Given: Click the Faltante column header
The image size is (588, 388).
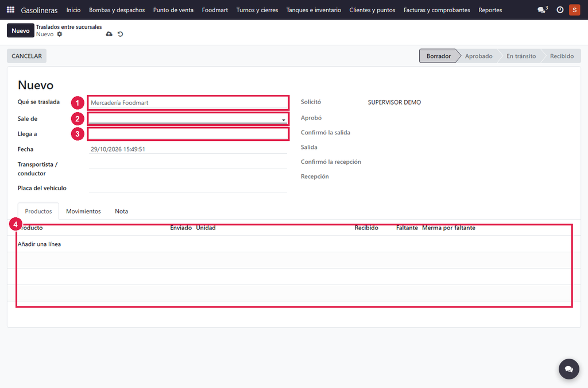Looking at the screenshot, I should pos(407,228).
